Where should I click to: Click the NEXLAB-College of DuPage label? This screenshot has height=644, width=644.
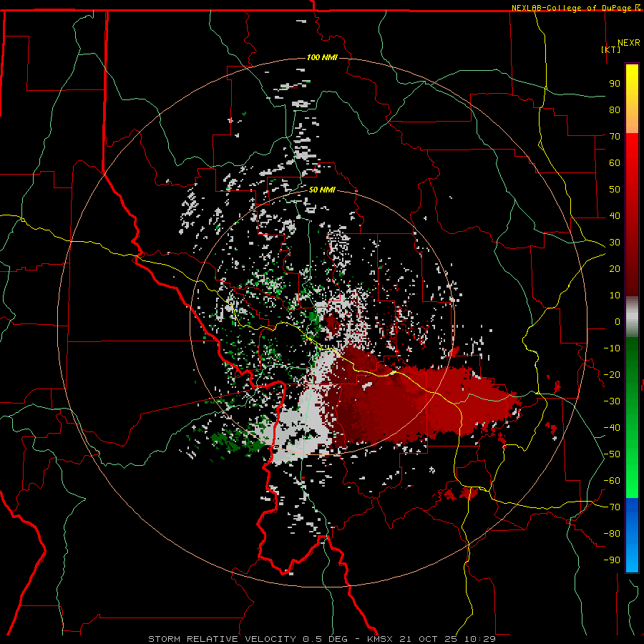coord(575,8)
